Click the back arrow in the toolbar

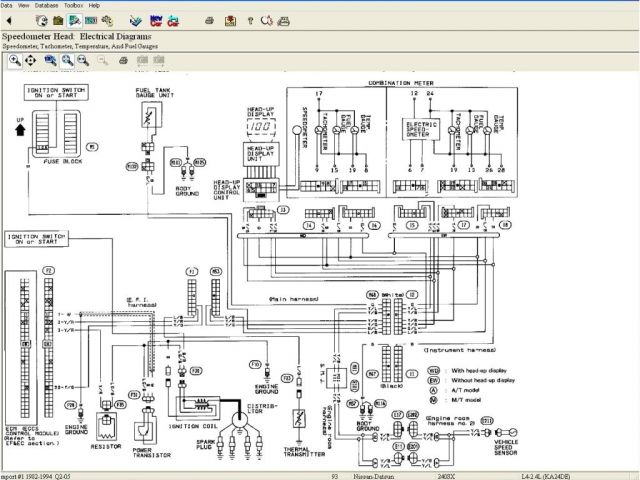[x=9, y=20]
